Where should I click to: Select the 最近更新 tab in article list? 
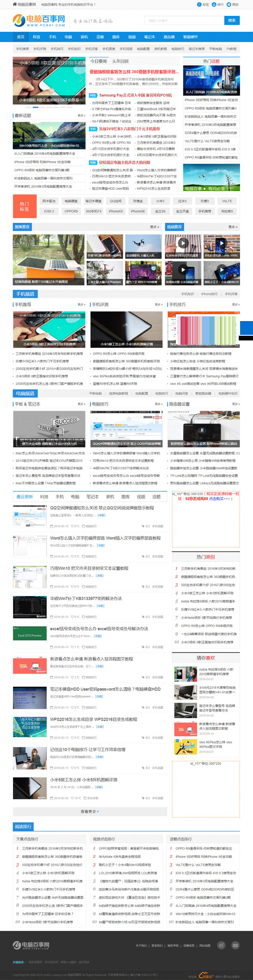point(25,497)
